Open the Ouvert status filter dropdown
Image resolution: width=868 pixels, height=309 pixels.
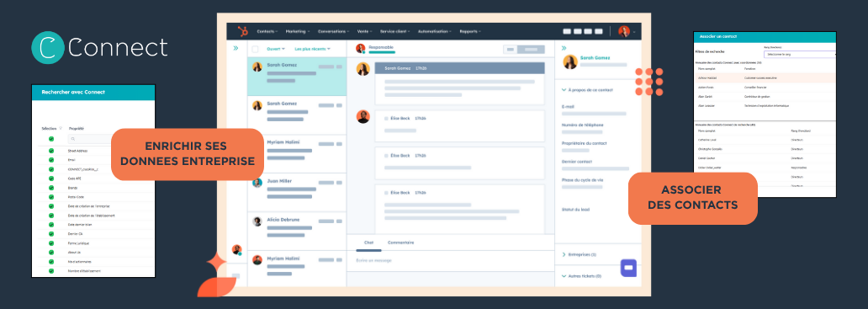tap(275, 49)
